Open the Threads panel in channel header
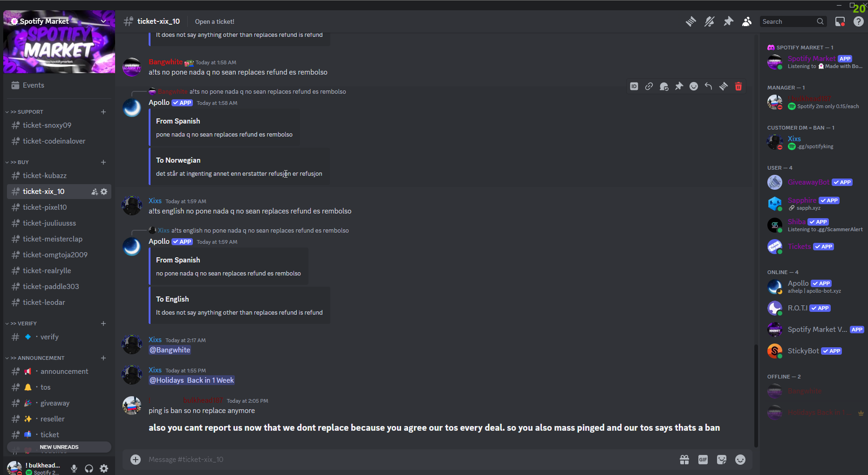 coord(690,21)
